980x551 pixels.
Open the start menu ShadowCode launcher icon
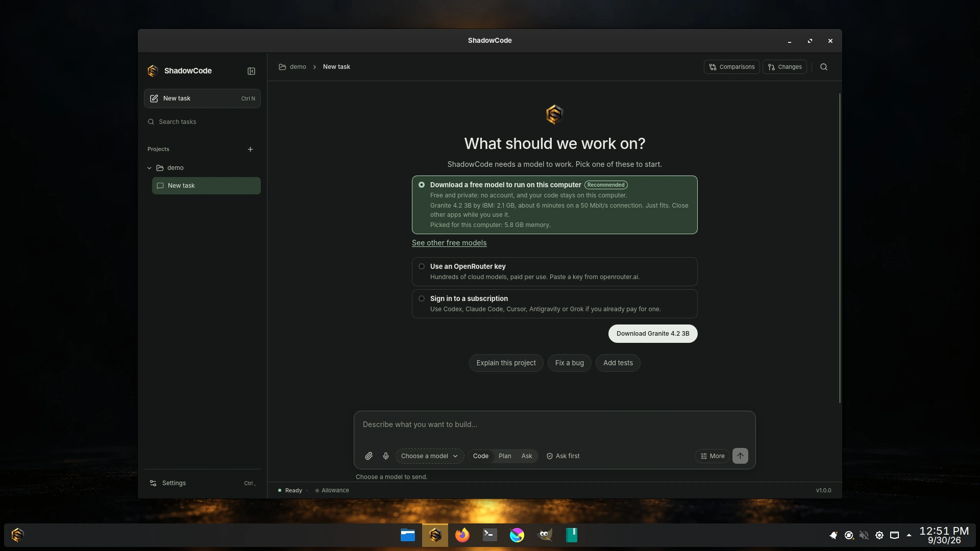point(18,535)
